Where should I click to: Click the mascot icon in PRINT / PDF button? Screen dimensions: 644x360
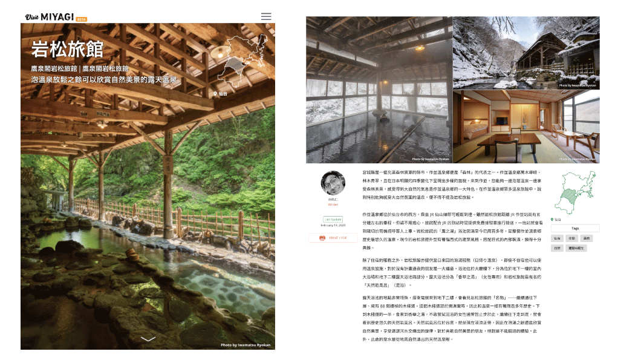click(x=322, y=238)
